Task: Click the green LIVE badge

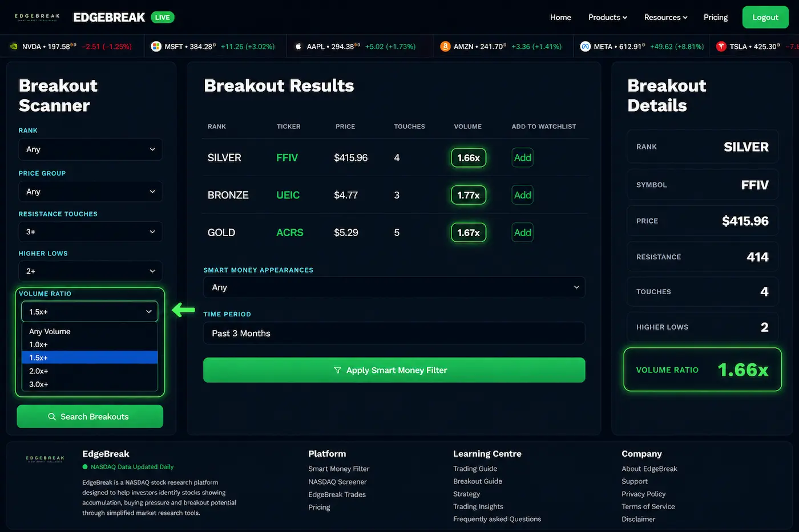Action: [x=163, y=17]
